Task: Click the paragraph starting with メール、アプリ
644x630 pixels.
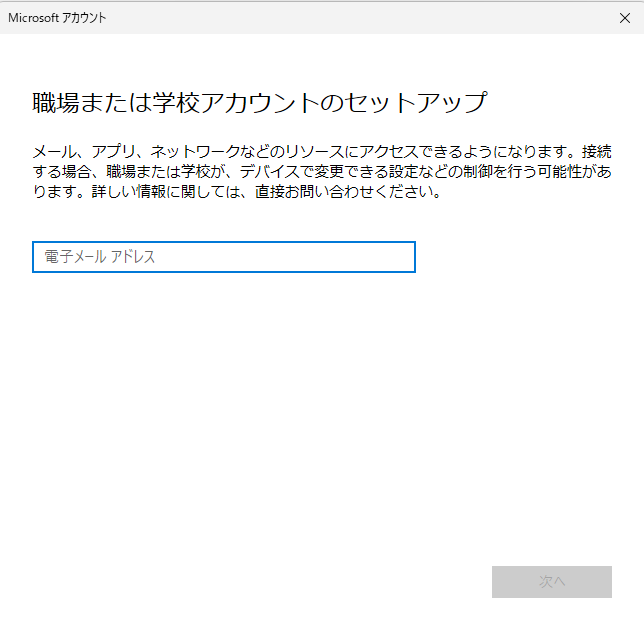Action: 322,172
